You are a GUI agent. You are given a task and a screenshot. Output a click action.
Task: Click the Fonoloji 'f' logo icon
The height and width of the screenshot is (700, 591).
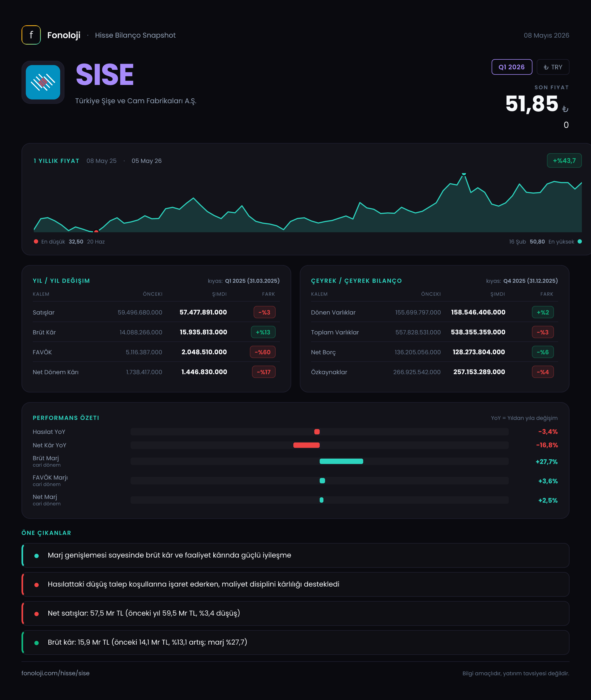(31, 35)
